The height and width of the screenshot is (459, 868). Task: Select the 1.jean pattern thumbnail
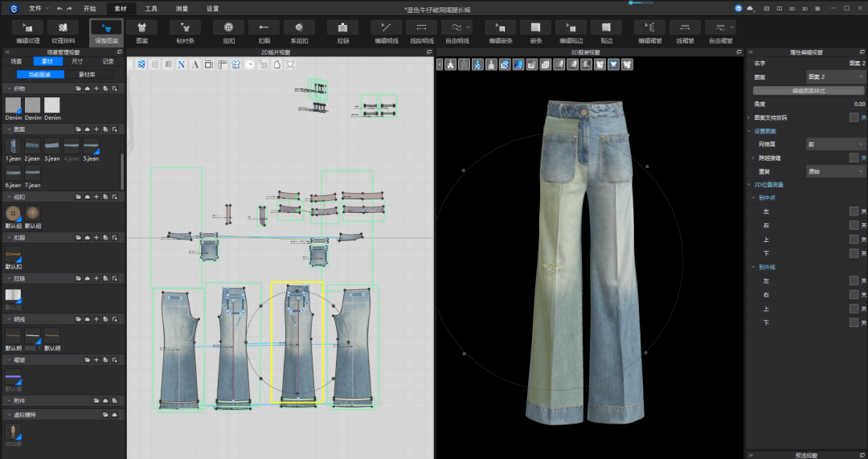click(13, 145)
